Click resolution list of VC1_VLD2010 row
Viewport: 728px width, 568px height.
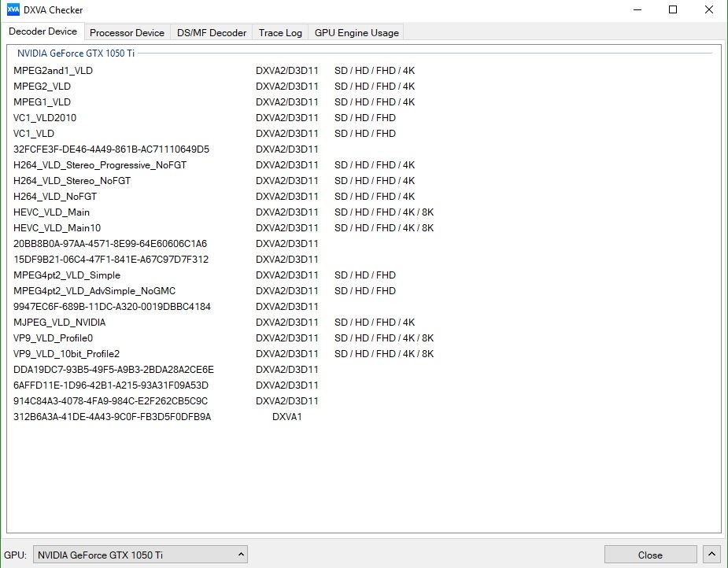[x=365, y=118]
